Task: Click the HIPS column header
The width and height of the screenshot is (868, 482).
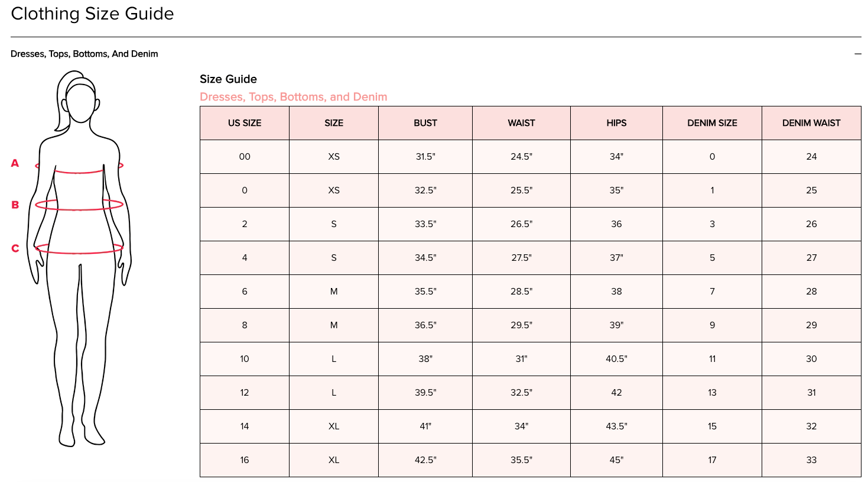Action: (616, 123)
